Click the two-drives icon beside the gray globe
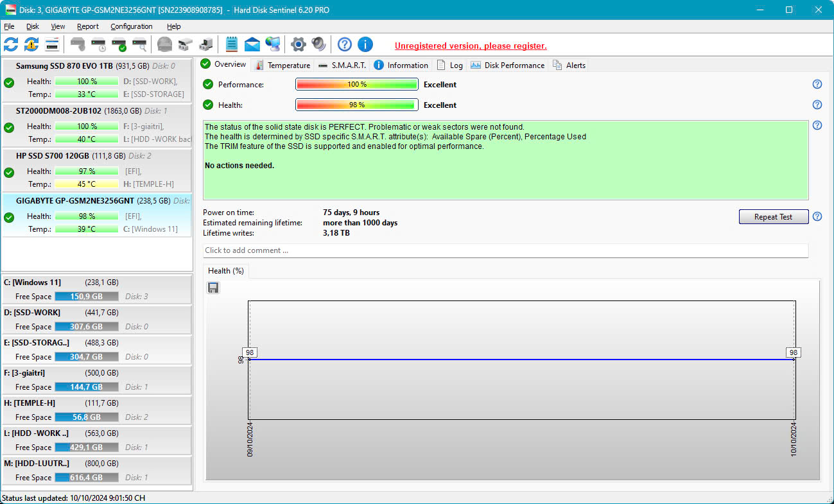The image size is (834, 504). click(186, 44)
